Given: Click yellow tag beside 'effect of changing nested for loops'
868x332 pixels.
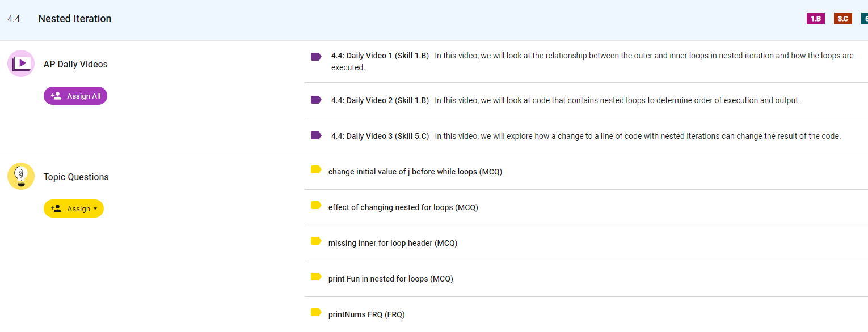Looking at the screenshot, I should point(316,205).
